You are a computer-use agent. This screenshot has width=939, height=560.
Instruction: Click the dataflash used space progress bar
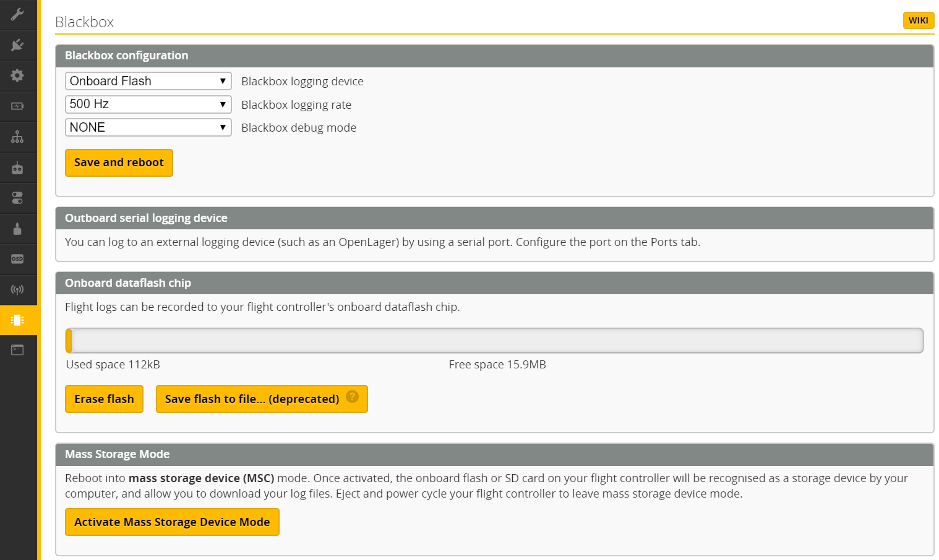494,341
